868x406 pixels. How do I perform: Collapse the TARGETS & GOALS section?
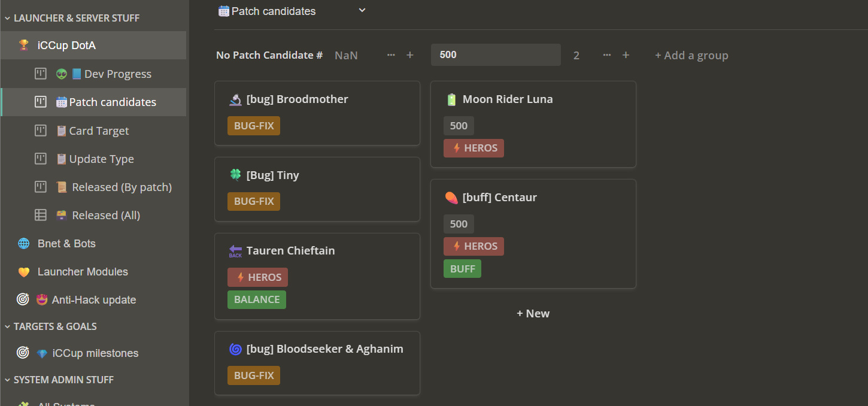(x=8, y=327)
